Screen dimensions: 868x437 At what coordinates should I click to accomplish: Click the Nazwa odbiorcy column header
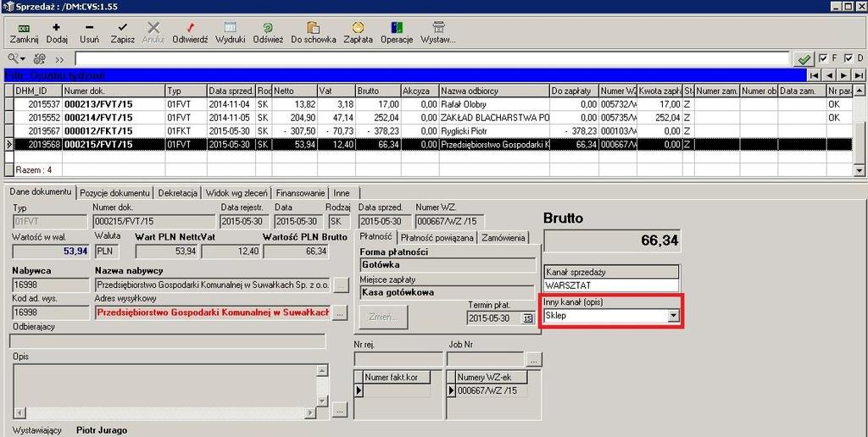[x=494, y=90]
